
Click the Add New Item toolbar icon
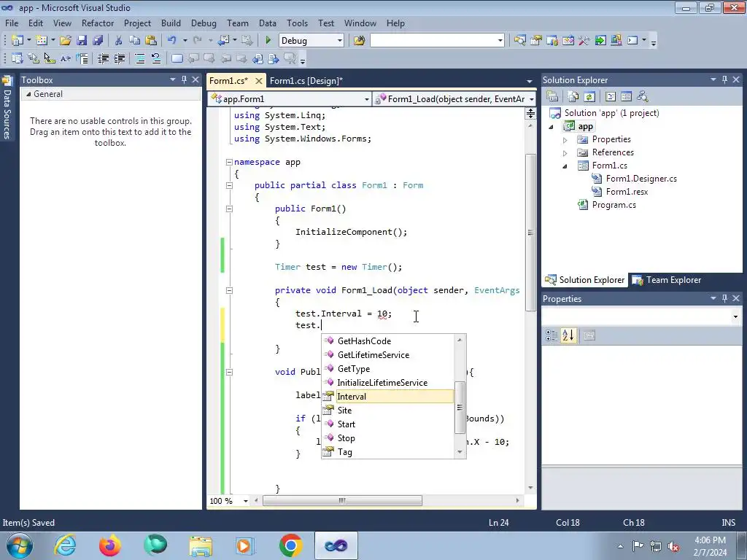coord(42,41)
